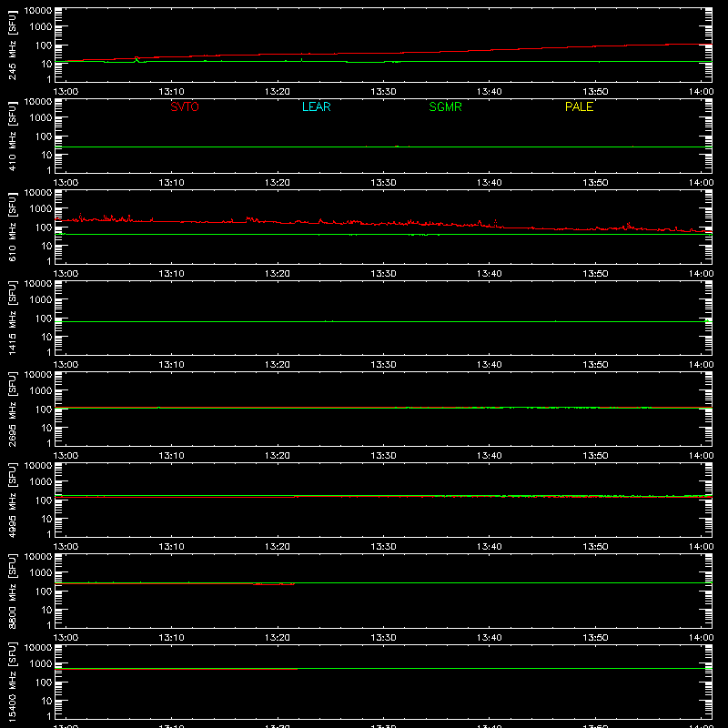
Task: Click the 245 MHz [SFU] axis title
Action: click(x=13, y=45)
